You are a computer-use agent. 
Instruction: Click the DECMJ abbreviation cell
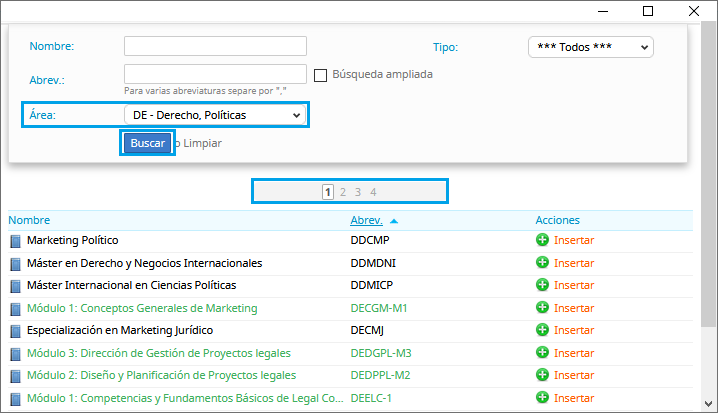tap(367, 330)
